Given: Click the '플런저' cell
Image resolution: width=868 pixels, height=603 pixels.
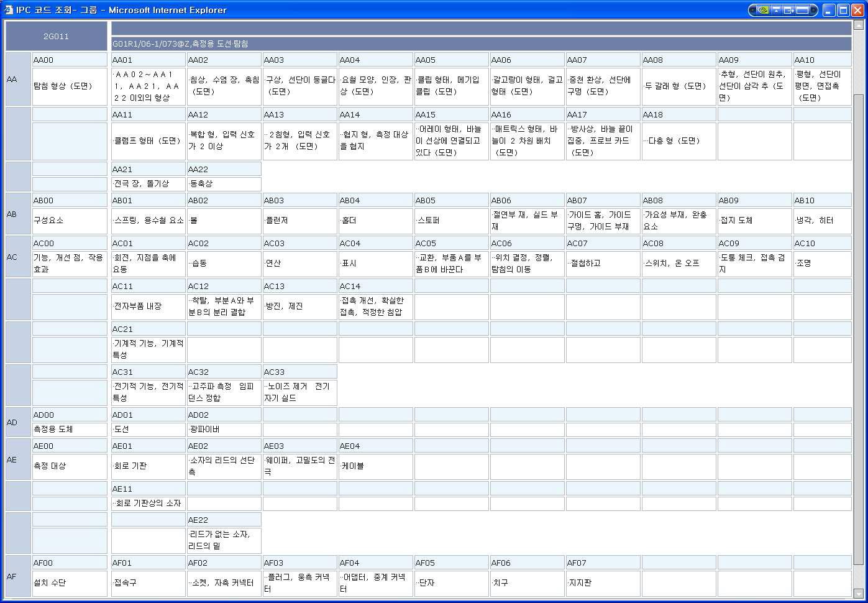Looking at the screenshot, I should 299,220.
